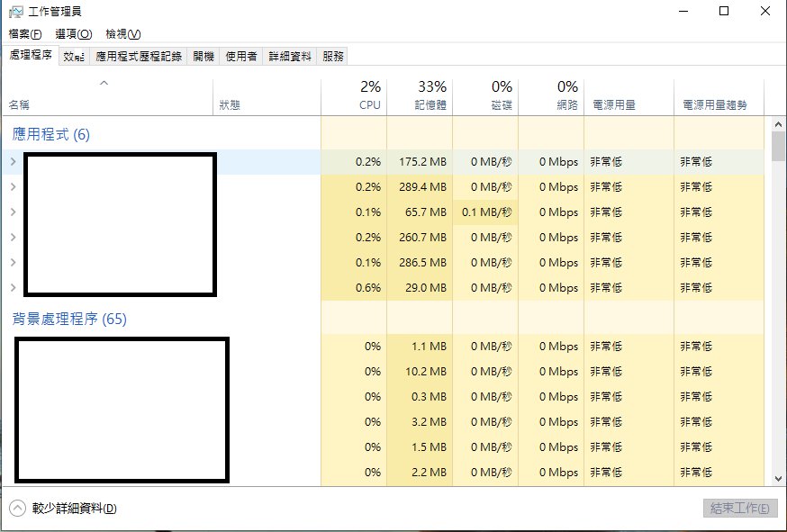Screen dimensions: 787x532
Task: Sort by the 記憶體 column header
Action: pos(431,96)
